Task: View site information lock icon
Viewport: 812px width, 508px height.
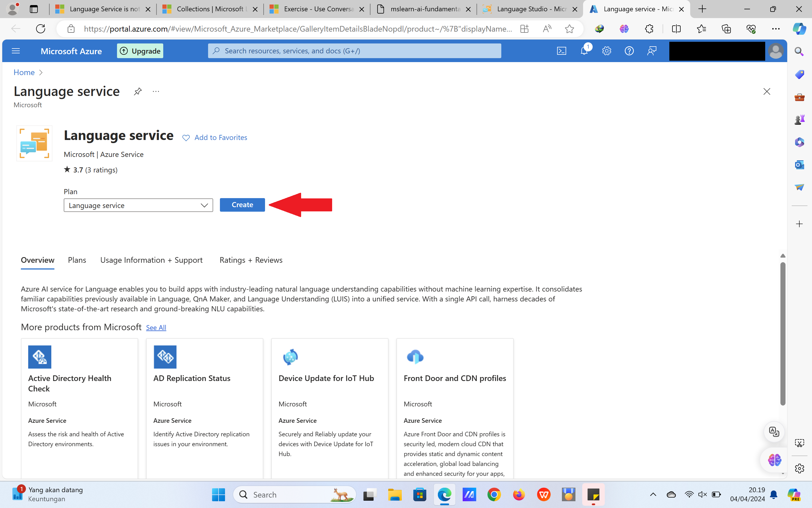Action: (71, 29)
